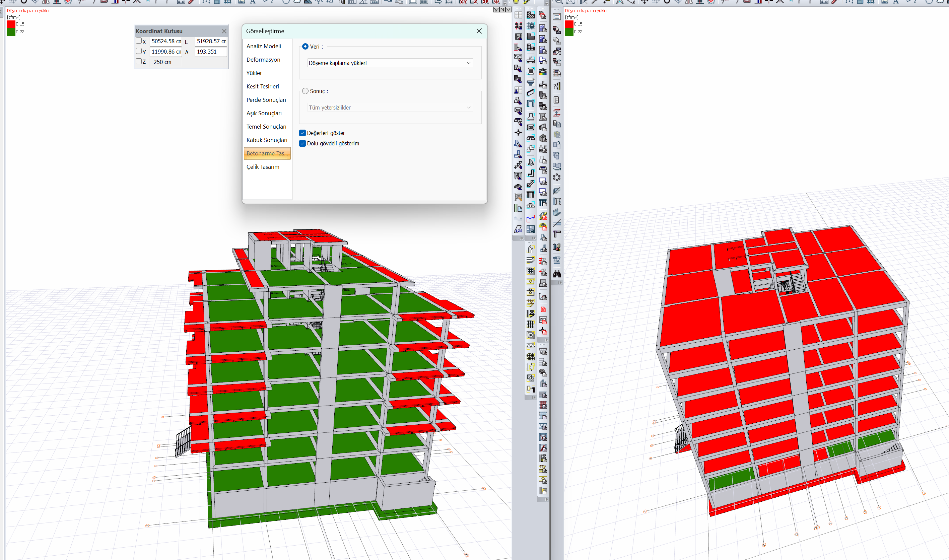Expand overflow arrow under binoculars toolbar

[x=560, y=283]
